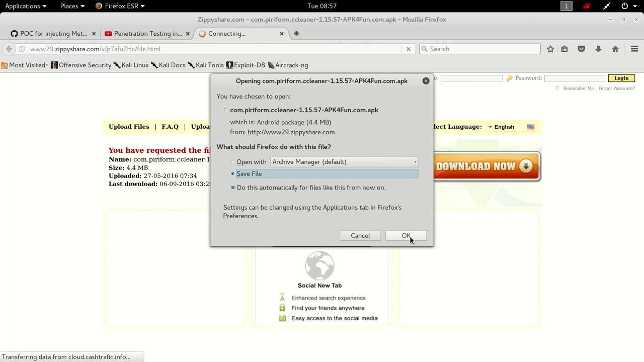This screenshot has width=644, height=362.
Task: Open Offensive Security bookmark
Action: [x=81, y=65]
